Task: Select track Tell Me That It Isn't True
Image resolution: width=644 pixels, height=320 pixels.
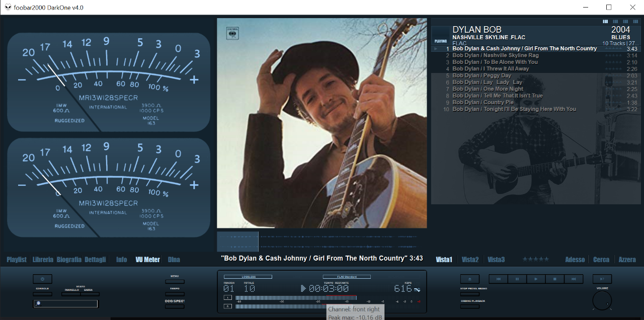Action: click(x=536, y=96)
